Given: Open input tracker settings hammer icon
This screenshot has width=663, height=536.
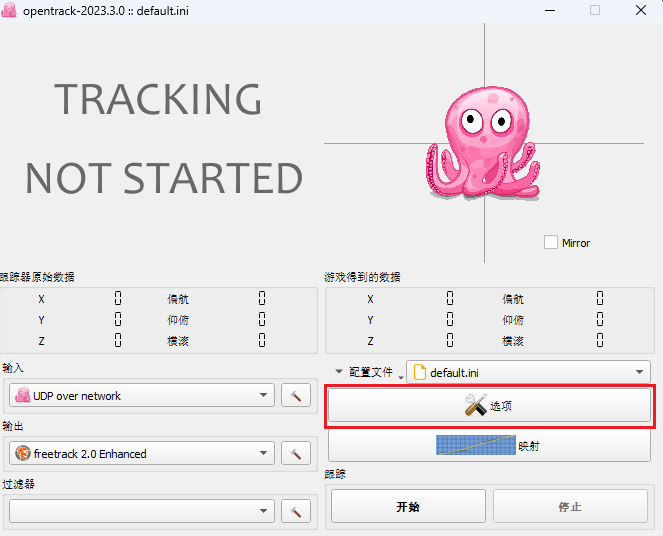Looking at the screenshot, I should 296,396.
